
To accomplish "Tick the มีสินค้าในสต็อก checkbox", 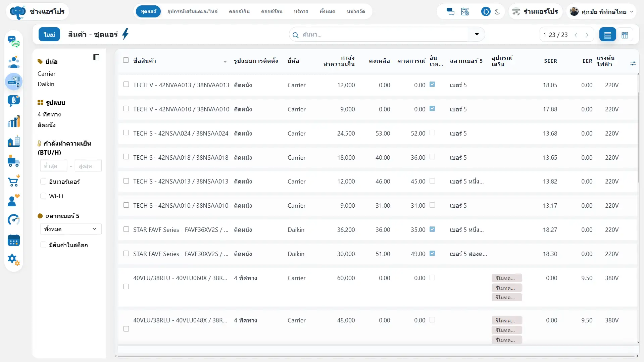I will coord(43,245).
